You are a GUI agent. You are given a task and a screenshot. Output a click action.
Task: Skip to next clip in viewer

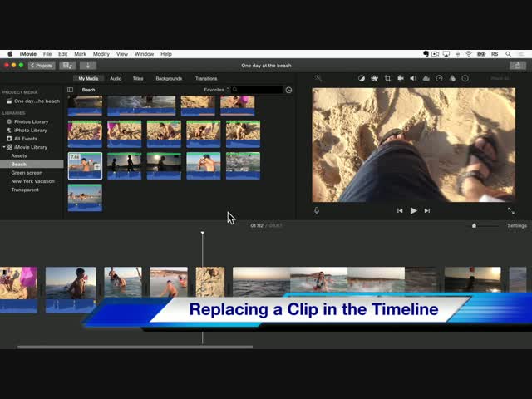427,210
